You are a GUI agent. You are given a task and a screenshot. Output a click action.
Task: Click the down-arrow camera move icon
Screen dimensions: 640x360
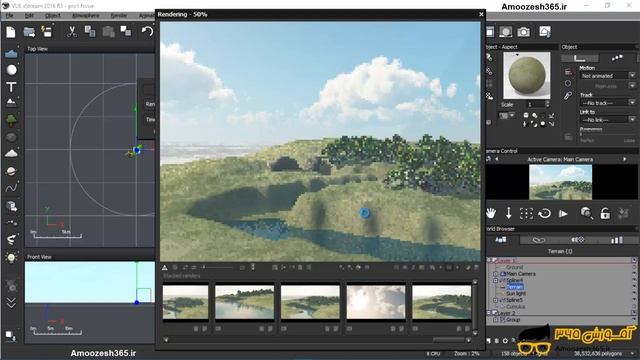pyautogui.click(x=509, y=213)
